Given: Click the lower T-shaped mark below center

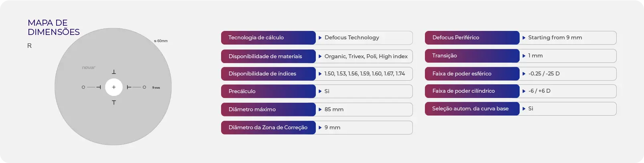Looking at the screenshot, I should (114, 102).
